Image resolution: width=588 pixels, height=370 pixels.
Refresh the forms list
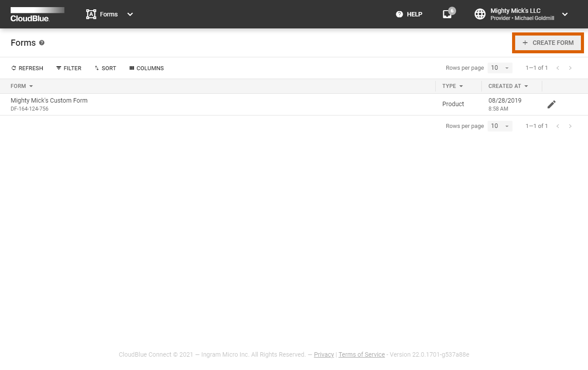27,68
